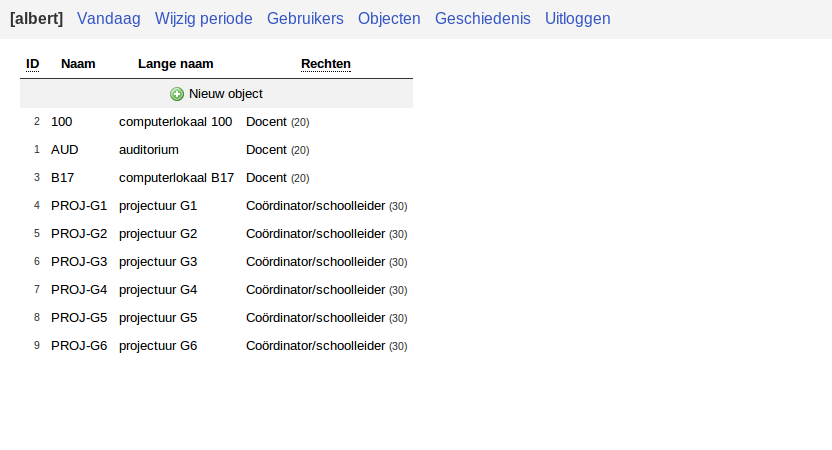Click the Nieuw object button
The width and height of the screenshot is (832, 450).
225,94
